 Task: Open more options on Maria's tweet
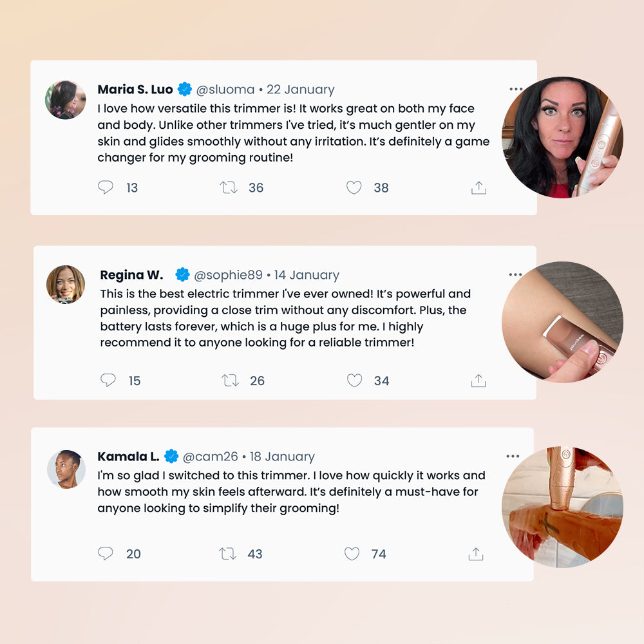coord(515,89)
